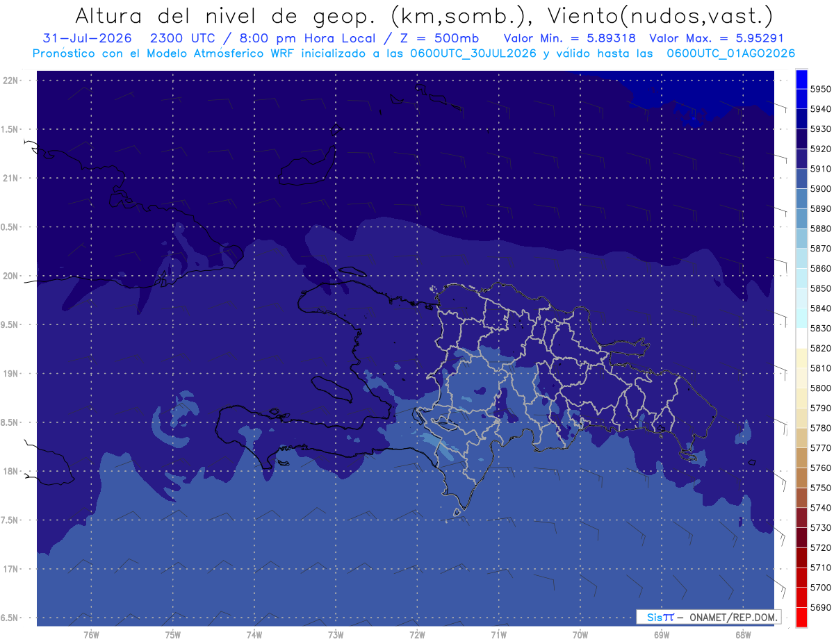The height and width of the screenshot is (644, 834).
Task: Click the '70W' longitude axis label
Action: pyautogui.click(x=580, y=634)
